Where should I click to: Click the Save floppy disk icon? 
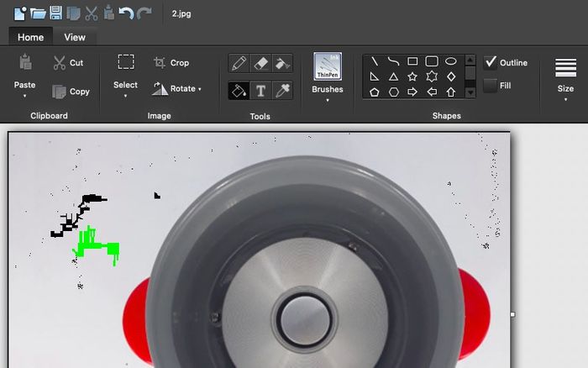click(x=56, y=13)
